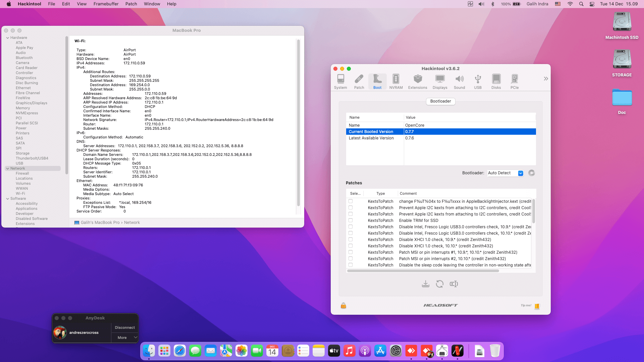Select Firewall in System Information sidebar

(22, 174)
